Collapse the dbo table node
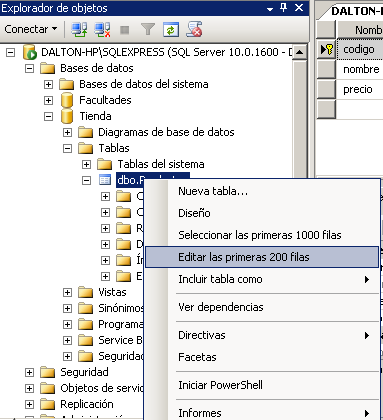 click(86, 180)
